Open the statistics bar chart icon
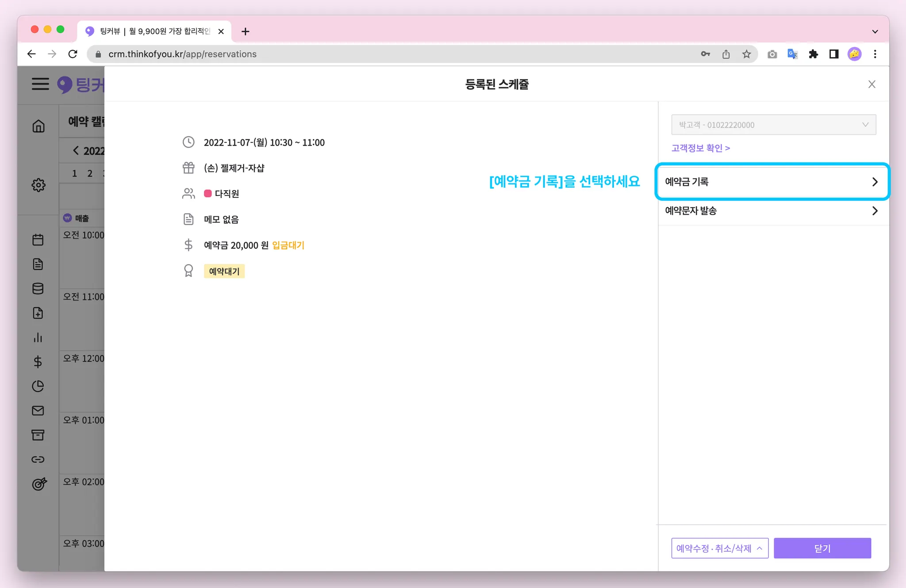 [38, 338]
